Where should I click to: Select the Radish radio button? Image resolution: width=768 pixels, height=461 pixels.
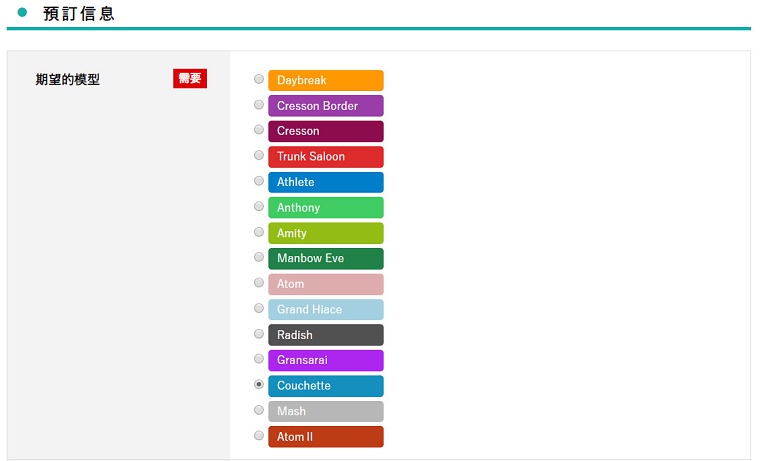259,334
